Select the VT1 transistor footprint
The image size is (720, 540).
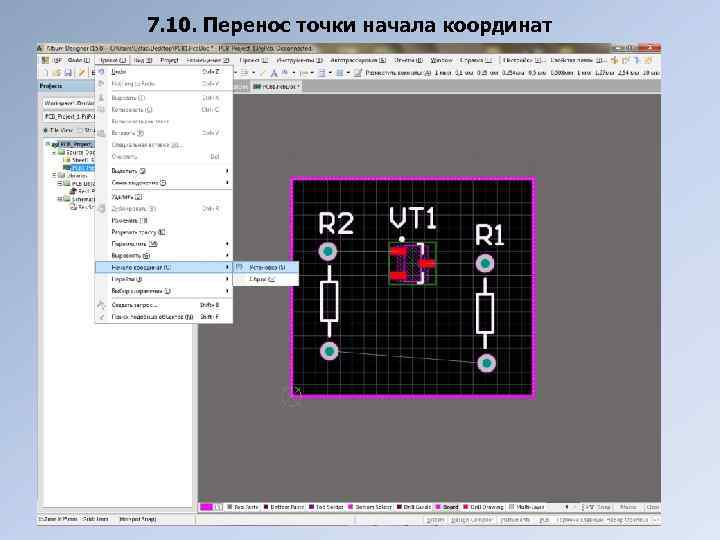coord(412,264)
